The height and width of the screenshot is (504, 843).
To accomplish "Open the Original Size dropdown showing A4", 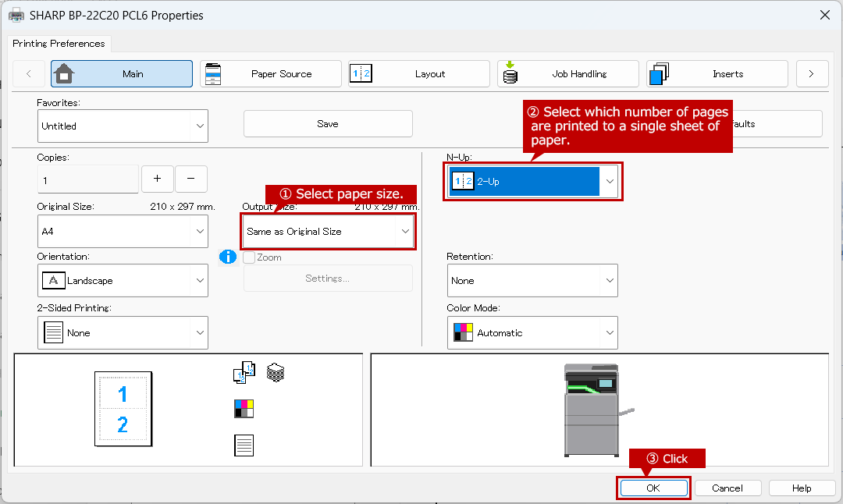I will [123, 231].
